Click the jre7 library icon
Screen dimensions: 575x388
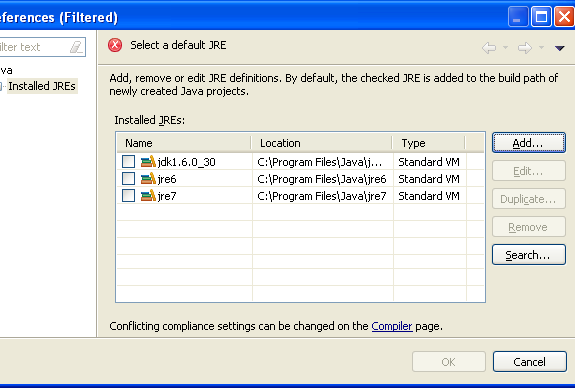tap(149, 195)
